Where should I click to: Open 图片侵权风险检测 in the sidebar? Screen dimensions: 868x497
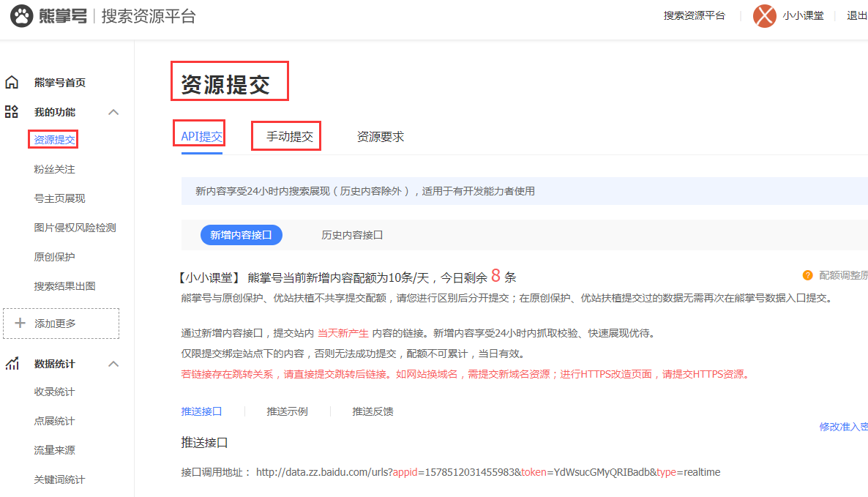click(x=75, y=228)
